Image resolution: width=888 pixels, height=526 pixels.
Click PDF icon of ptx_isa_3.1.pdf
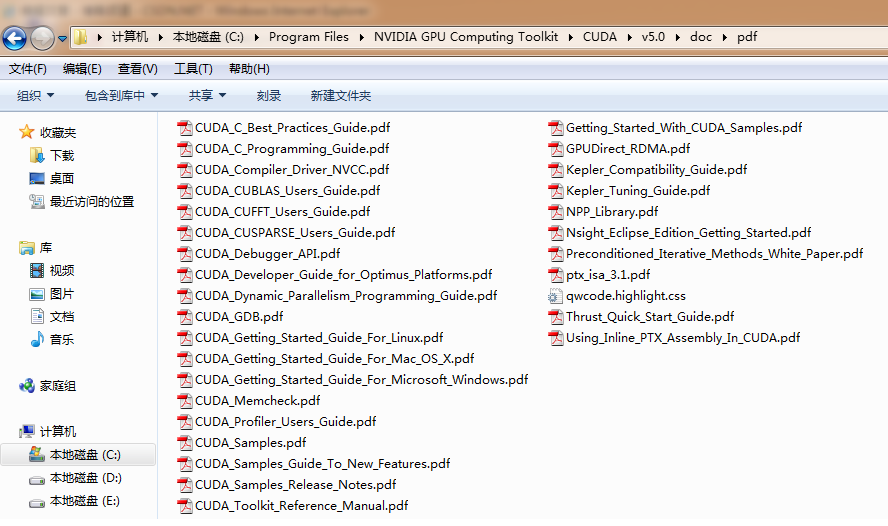coord(556,275)
